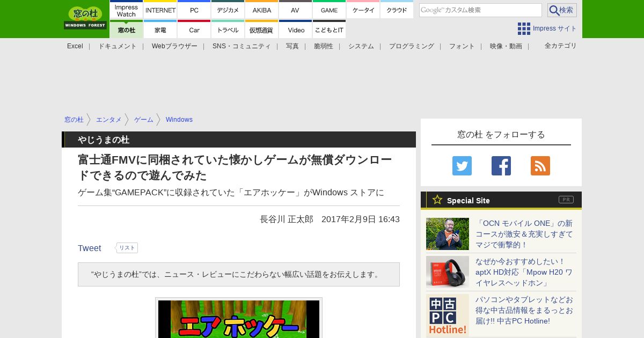Click the 長谷川 正太郎 author name
This screenshot has height=338, width=644.
287,219
